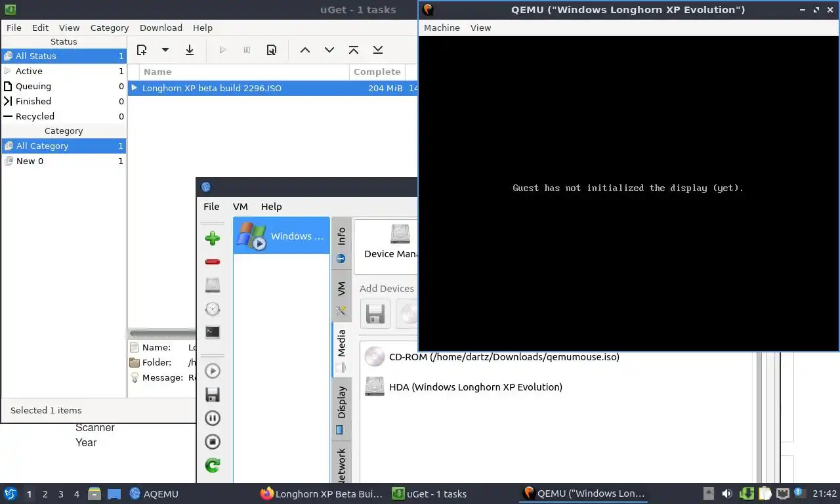
Task: Click the pause button in uGet toolbar
Action: tap(247, 50)
